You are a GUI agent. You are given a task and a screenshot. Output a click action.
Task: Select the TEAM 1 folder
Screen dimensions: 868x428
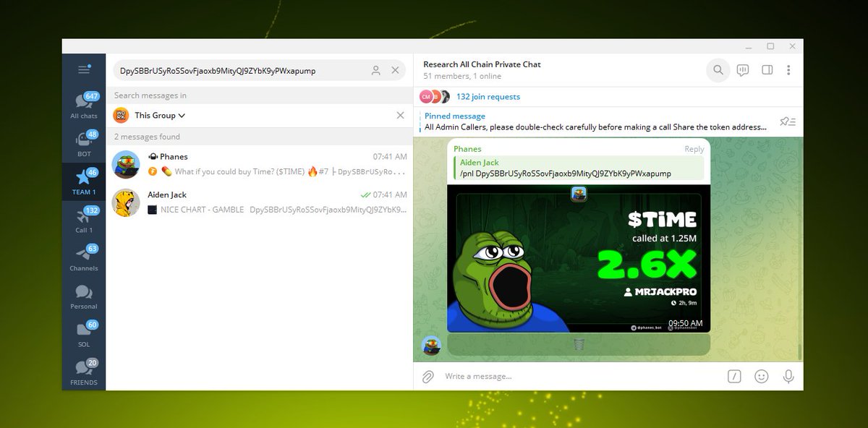(x=84, y=182)
